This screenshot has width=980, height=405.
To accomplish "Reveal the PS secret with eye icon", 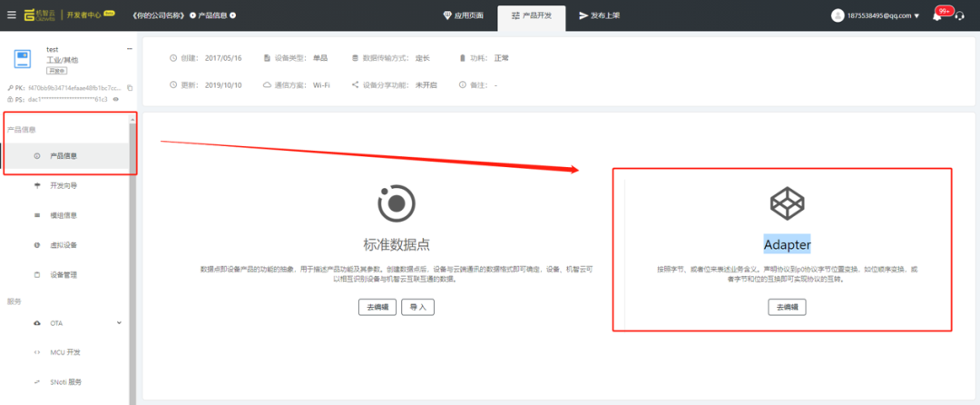I will (x=115, y=99).
